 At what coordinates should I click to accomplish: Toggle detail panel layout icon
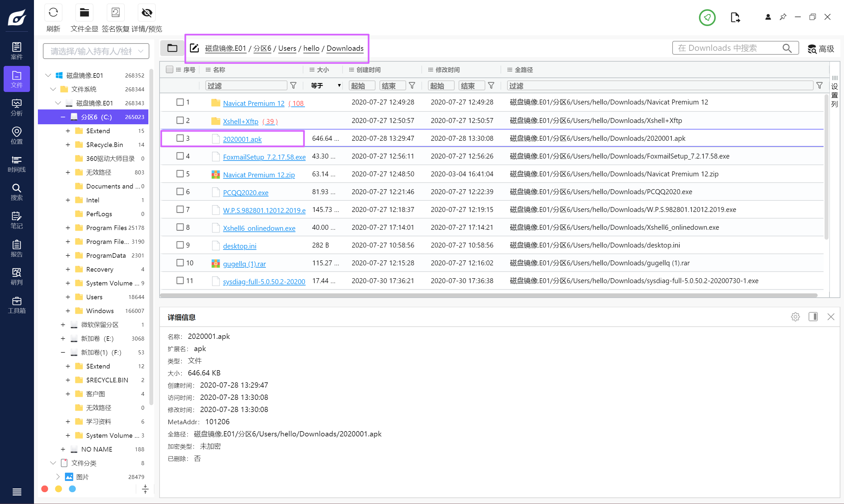coord(813,317)
